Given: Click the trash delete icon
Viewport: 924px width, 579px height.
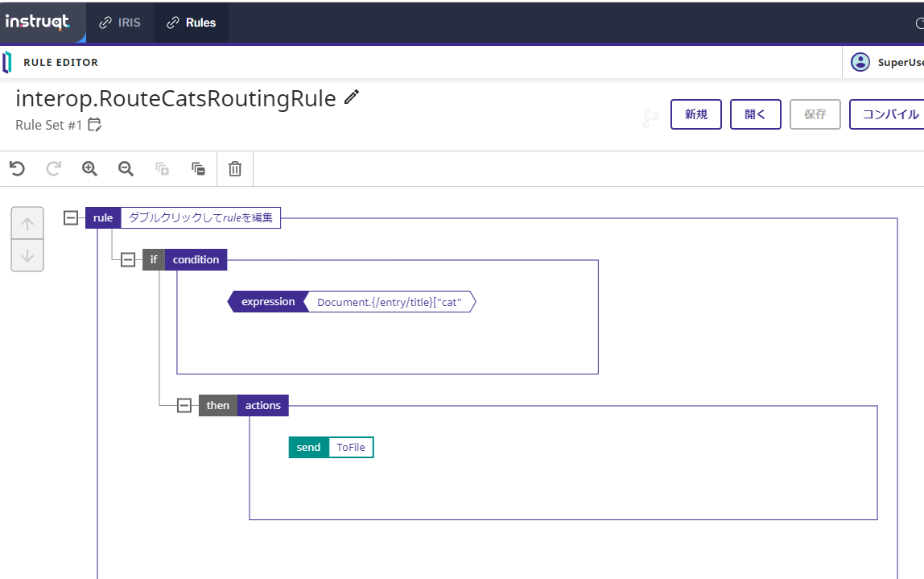Looking at the screenshot, I should (x=235, y=168).
